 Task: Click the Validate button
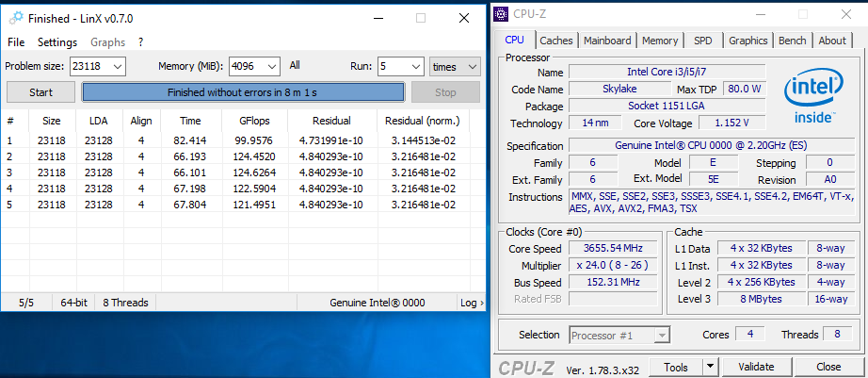tap(756, 367)
